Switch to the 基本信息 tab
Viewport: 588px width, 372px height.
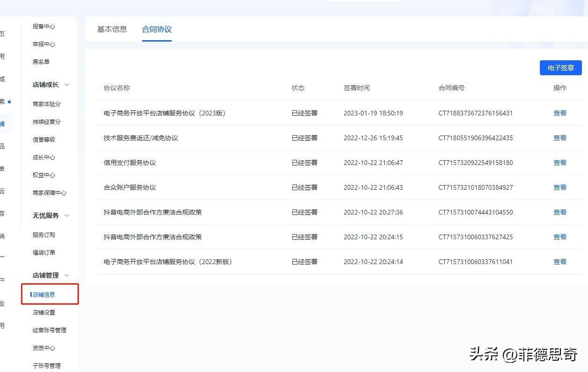pos(112,29)
